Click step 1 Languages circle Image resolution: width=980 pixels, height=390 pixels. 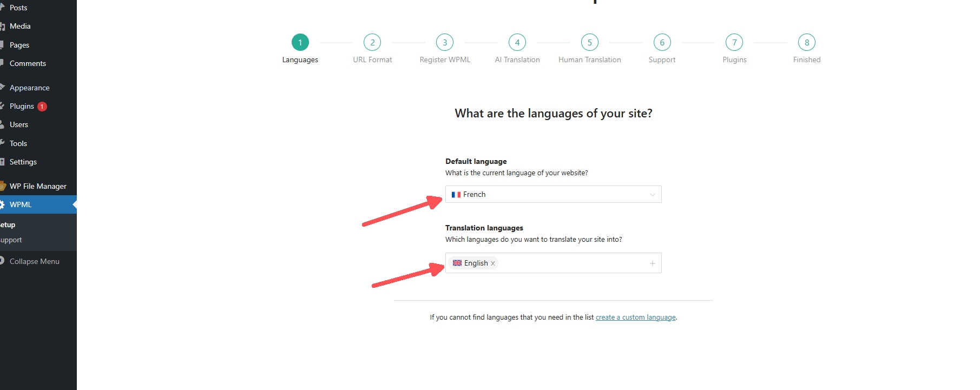click(300, 42)
